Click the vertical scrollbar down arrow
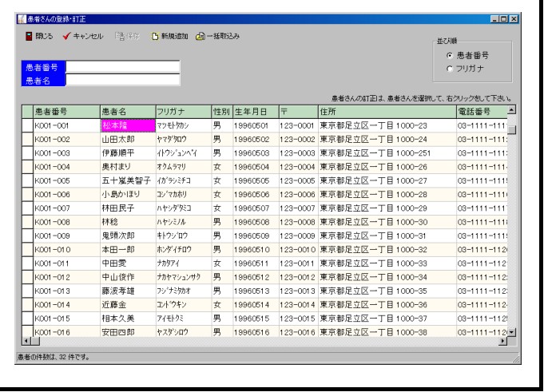544x392 pixels. tap(511, 332)
